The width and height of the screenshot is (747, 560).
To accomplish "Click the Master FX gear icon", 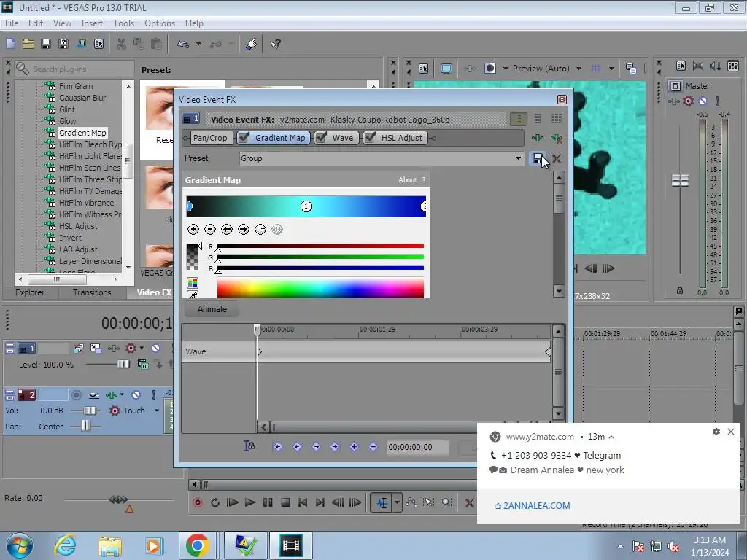I will pyautogui.click(x=688, y=101).
